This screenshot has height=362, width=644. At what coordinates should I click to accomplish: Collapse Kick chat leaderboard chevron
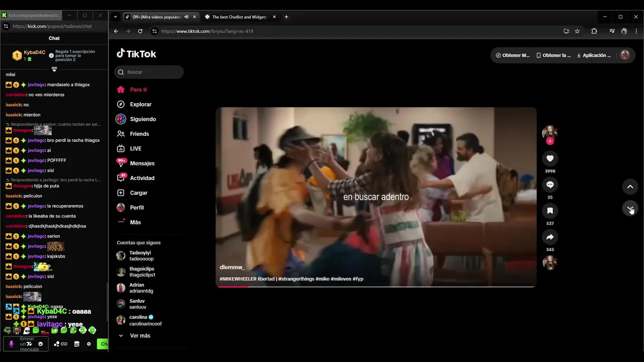click(54, 69)
